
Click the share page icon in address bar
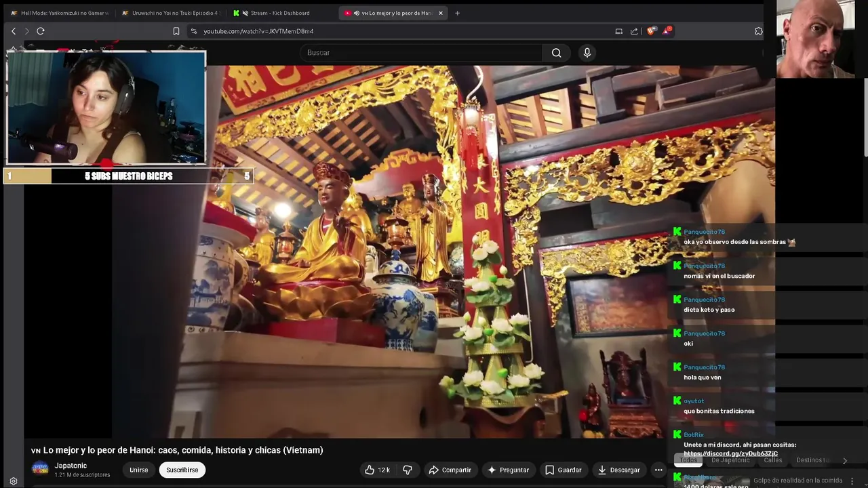click(634, 31)
